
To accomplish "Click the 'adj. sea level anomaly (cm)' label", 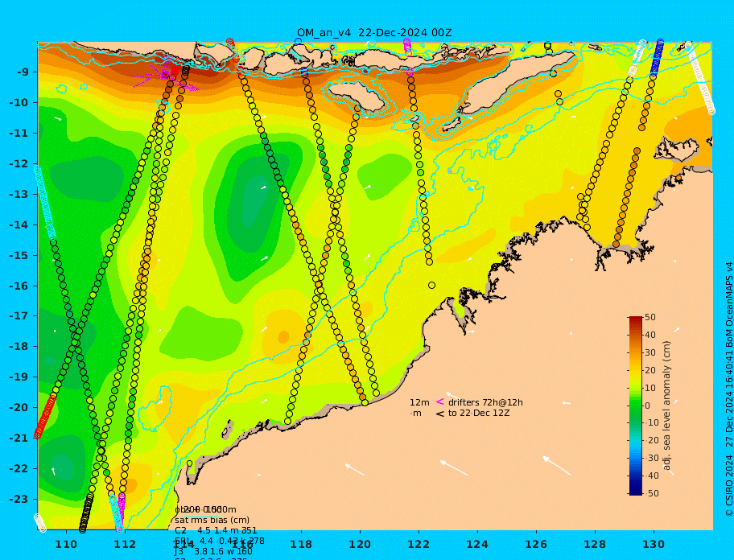I will (667, 406).
